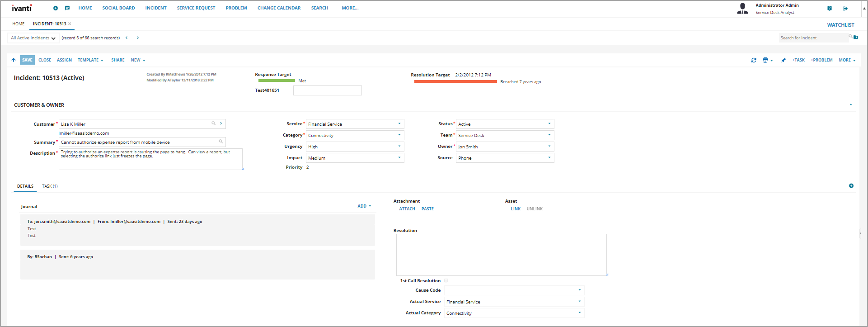Tick the 1st Call Resolution checkbox

click(446, 280)
